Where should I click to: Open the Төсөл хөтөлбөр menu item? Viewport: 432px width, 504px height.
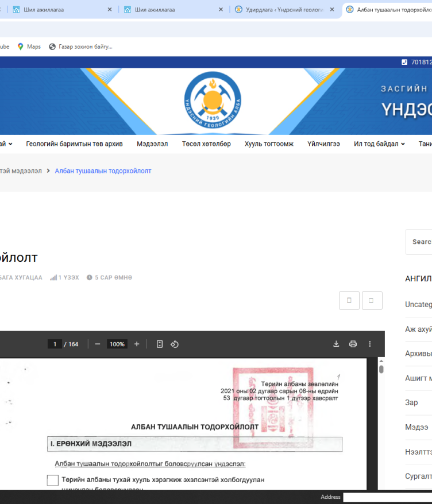[x=206, y=144]
